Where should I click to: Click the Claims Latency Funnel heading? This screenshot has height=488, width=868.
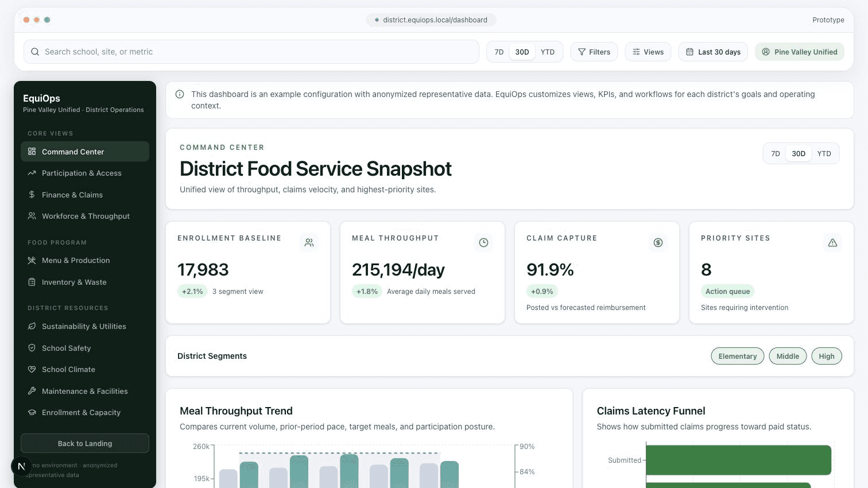tap(651, 411)
